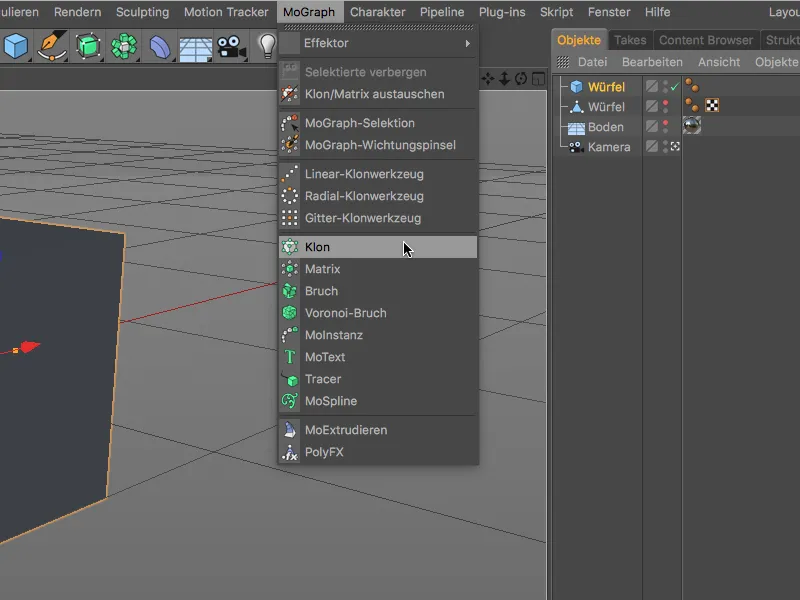Click the subdivision surface generator icon
This screenshot has height=600, width=800.
[x=88, y=46]
